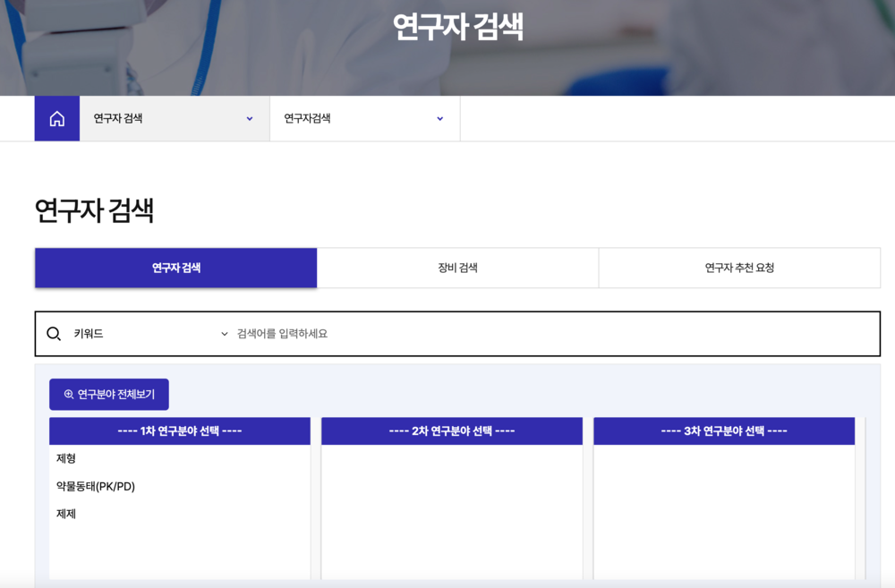Switch to the 장비 검색 tab
This screenshot has width=895, height=588.
point(457,268)
